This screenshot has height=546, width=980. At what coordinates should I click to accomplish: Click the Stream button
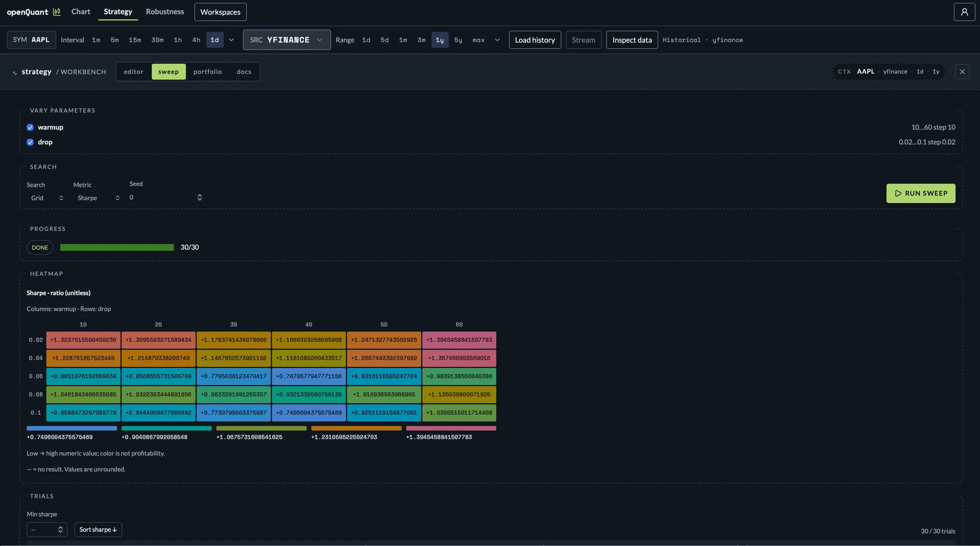click(583, 40)
